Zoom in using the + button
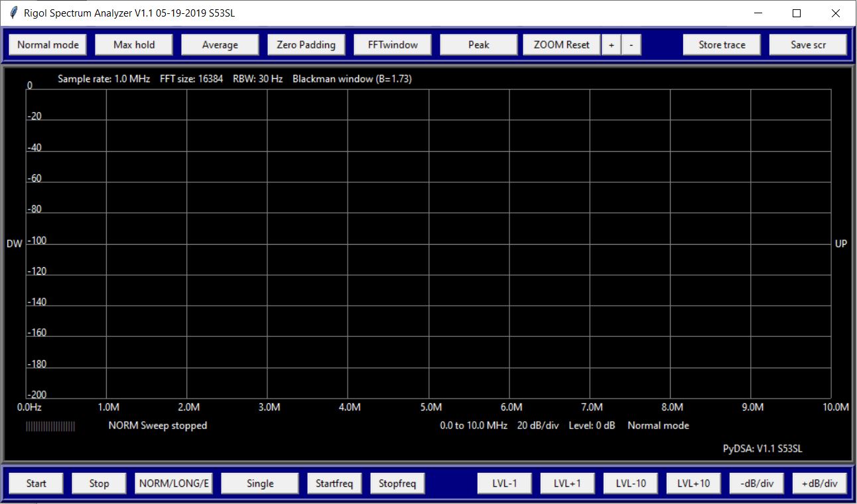Screen dimensions: 857x504 611,44
